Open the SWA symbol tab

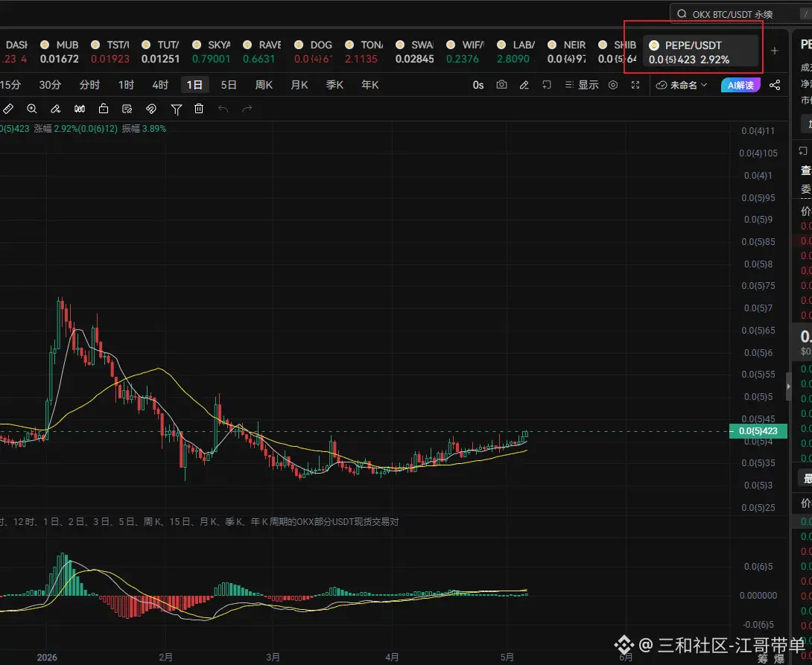pos(415,51)
